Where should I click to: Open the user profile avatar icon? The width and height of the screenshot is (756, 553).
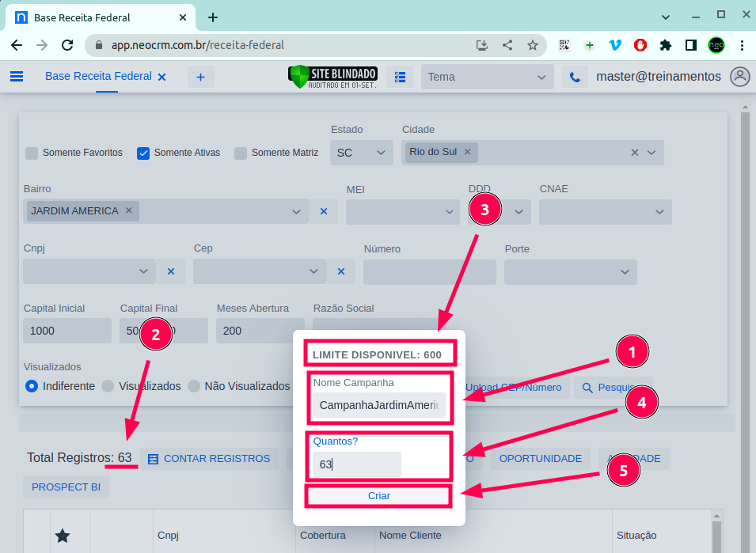740,77
